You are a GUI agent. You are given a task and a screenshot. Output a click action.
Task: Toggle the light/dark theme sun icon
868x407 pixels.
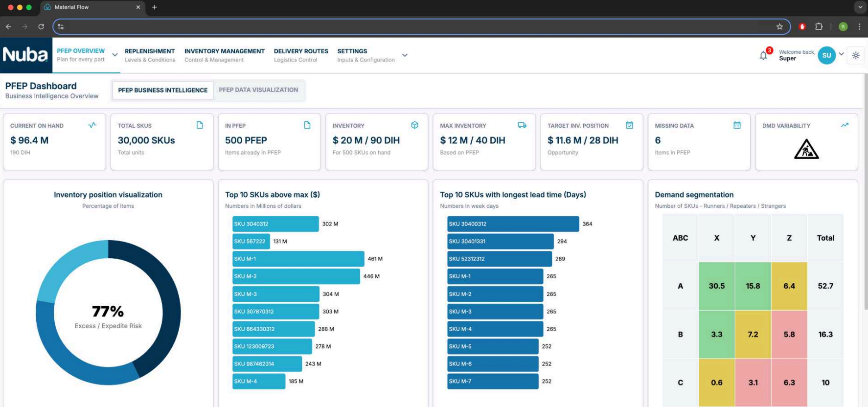pyautogui.click(x=856, y=55)
